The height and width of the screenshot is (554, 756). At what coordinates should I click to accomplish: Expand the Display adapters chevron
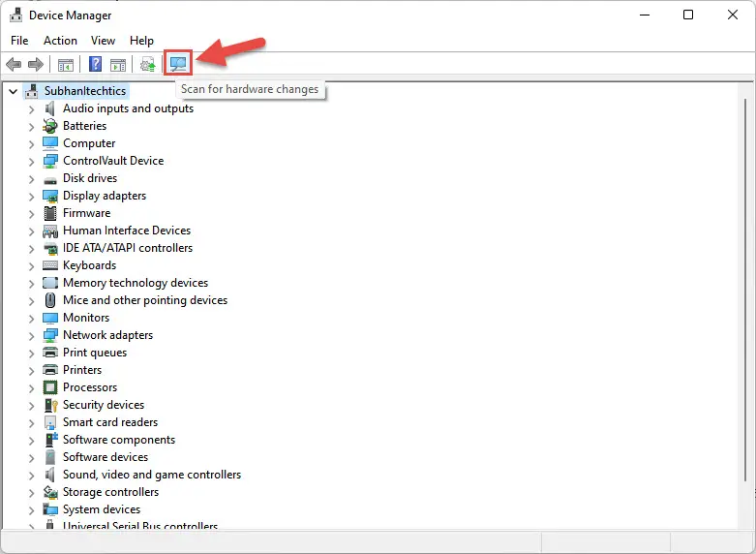[x=32, y=197]
